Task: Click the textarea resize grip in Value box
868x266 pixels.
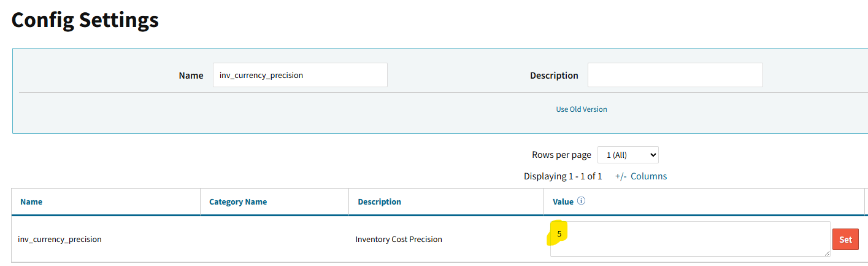Action: (x=827, y=253)
